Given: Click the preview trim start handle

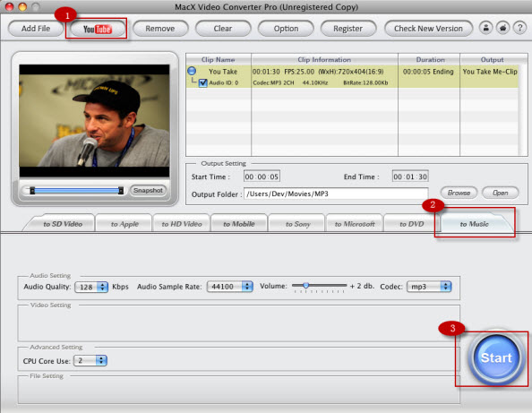Looking at the screenshot, I should (32, 191).
